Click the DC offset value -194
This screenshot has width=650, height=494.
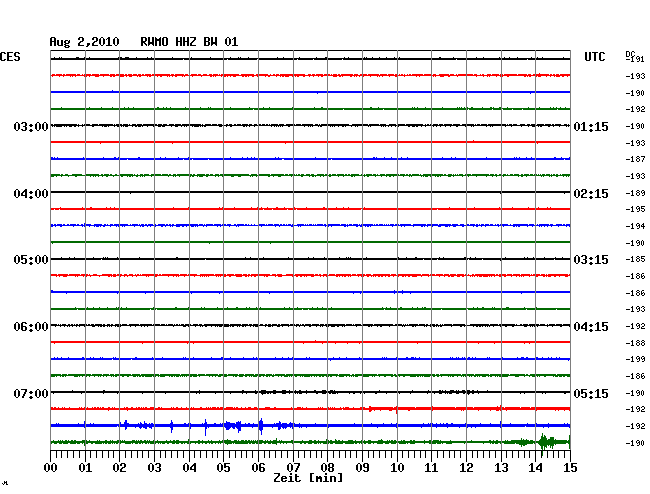pos(635,226)
